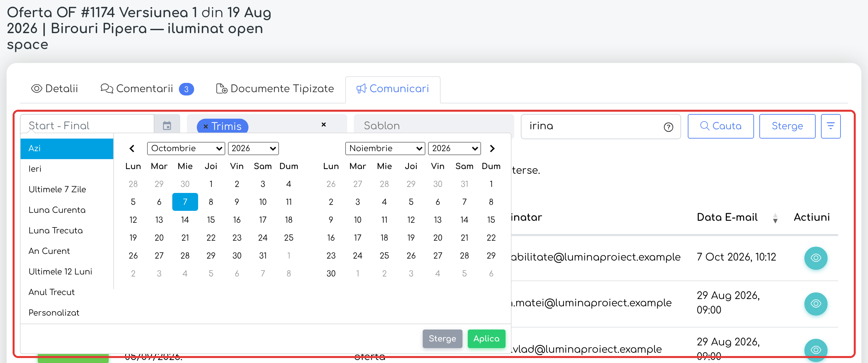Choose the Ultimele 12 Luni preset
Viewport: 868px width, 363px height.
(x=67, y=272)
